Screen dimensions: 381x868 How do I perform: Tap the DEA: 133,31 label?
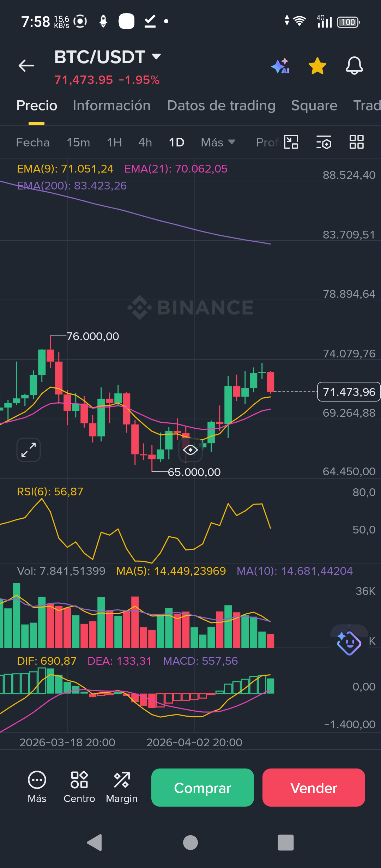120,661
